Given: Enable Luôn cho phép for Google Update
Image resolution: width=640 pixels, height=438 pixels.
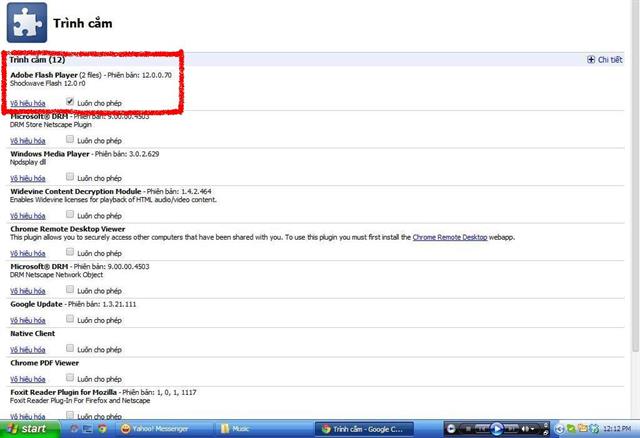Looking at the screenshot, I should (x=70, y=318).
